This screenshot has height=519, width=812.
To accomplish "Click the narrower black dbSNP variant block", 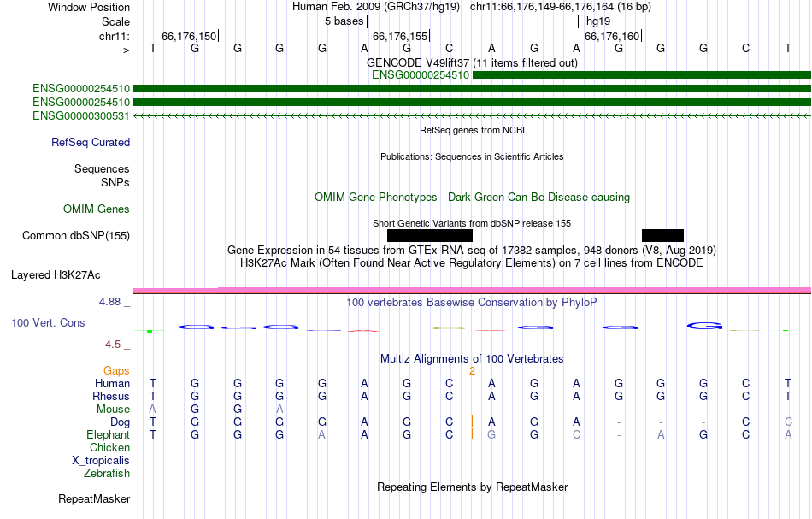I will [x=662, y=236].
